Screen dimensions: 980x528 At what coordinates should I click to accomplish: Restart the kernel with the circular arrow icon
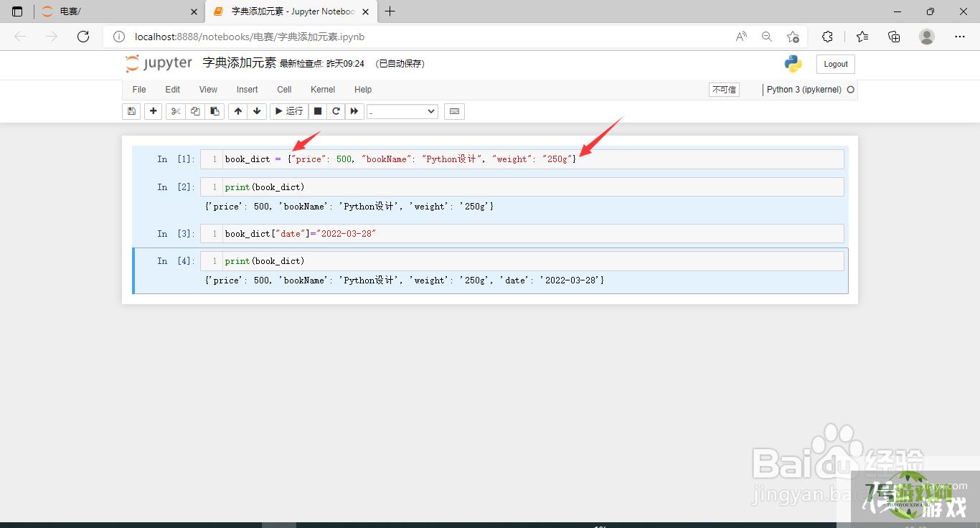[336, 111]
